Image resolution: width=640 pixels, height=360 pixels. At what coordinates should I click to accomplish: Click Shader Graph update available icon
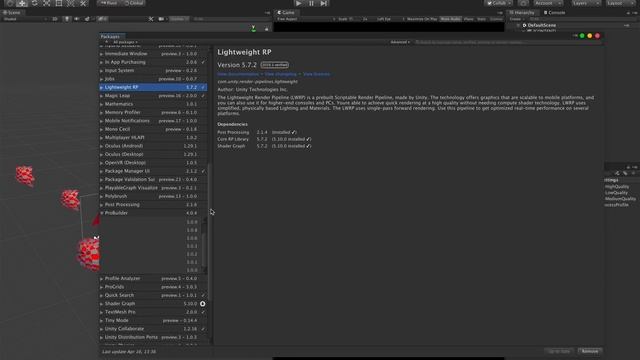click(202, 304)
